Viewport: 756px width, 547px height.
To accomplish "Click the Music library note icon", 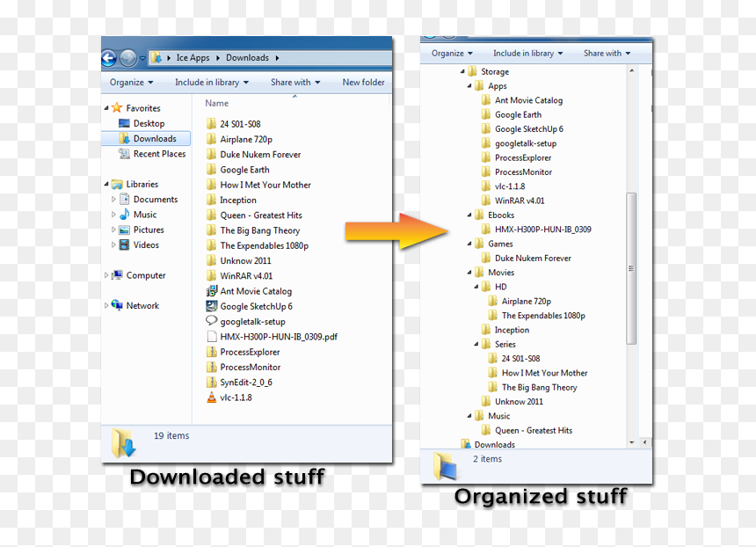I will 124,215.
